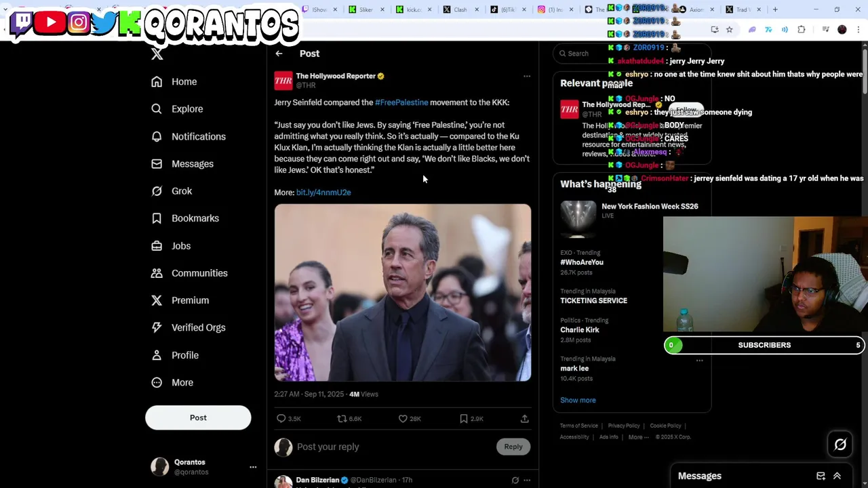Open Notifications in the sidebar

[x=188, y=136]
